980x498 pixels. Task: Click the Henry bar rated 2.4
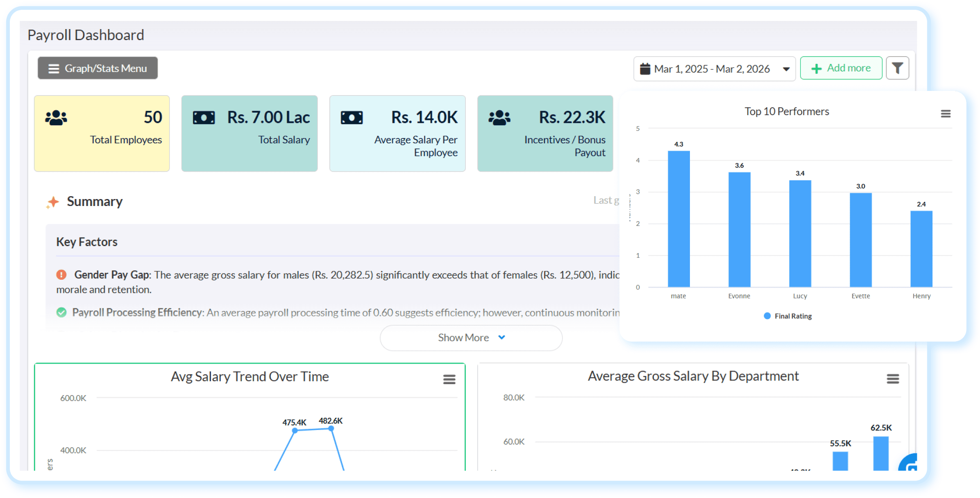pos(921,249)
